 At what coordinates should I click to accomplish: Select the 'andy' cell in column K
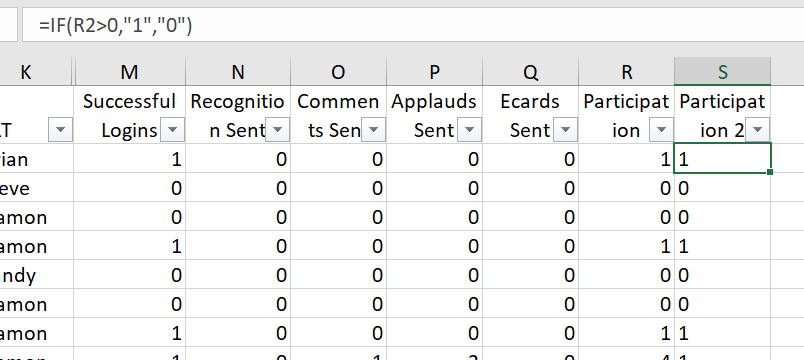(36, 275)
